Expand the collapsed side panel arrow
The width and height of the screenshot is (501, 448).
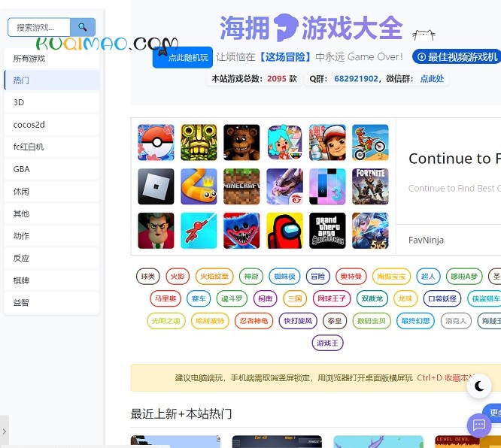[5, 431]
